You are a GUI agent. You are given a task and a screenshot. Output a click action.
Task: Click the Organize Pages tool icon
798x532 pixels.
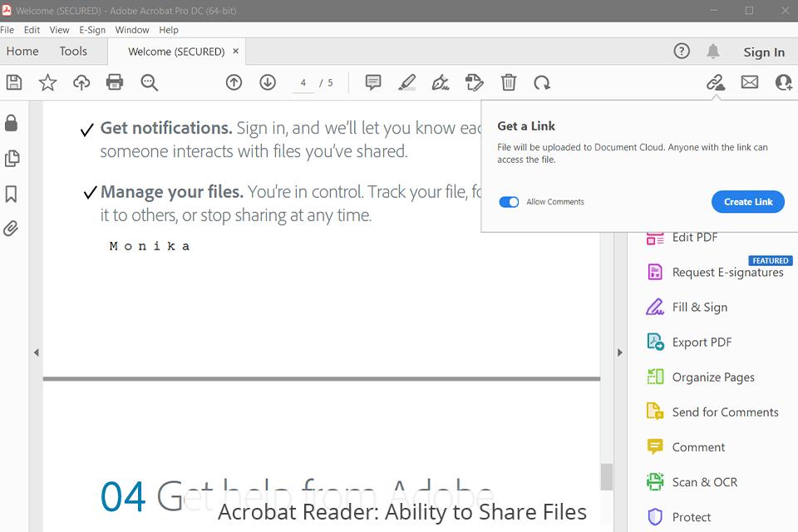[x=655, y=377]
